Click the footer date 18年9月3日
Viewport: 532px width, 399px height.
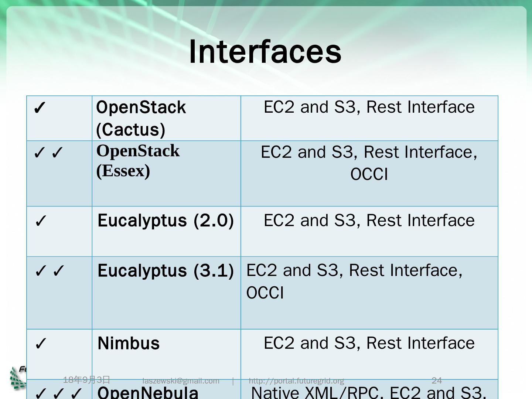87,380
